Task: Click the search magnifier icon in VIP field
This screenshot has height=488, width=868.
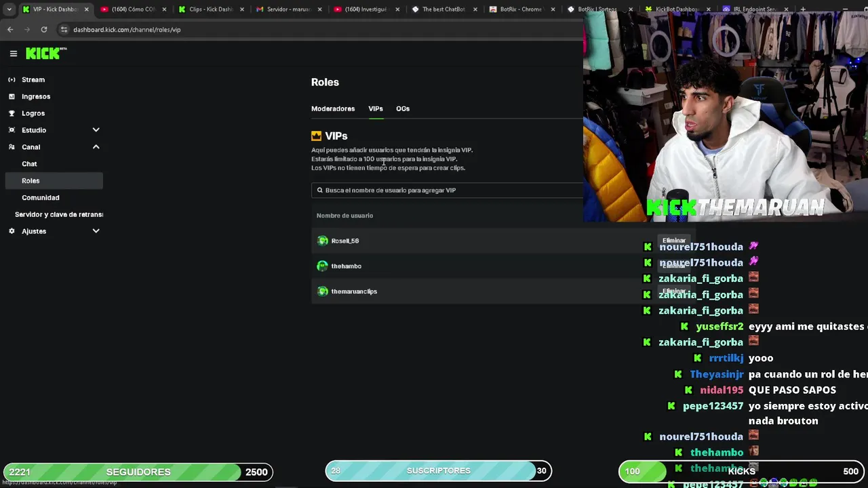Action: pyautogui.click(x=320, y=190)
